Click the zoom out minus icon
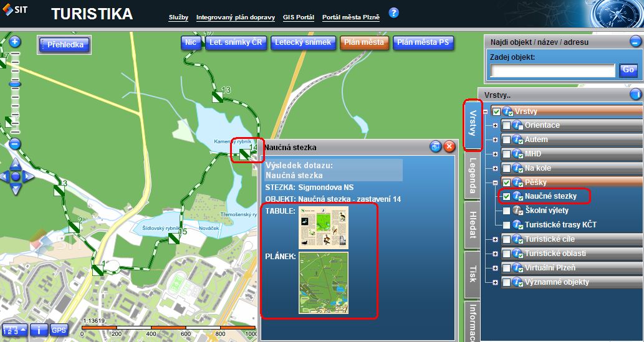 15,144
